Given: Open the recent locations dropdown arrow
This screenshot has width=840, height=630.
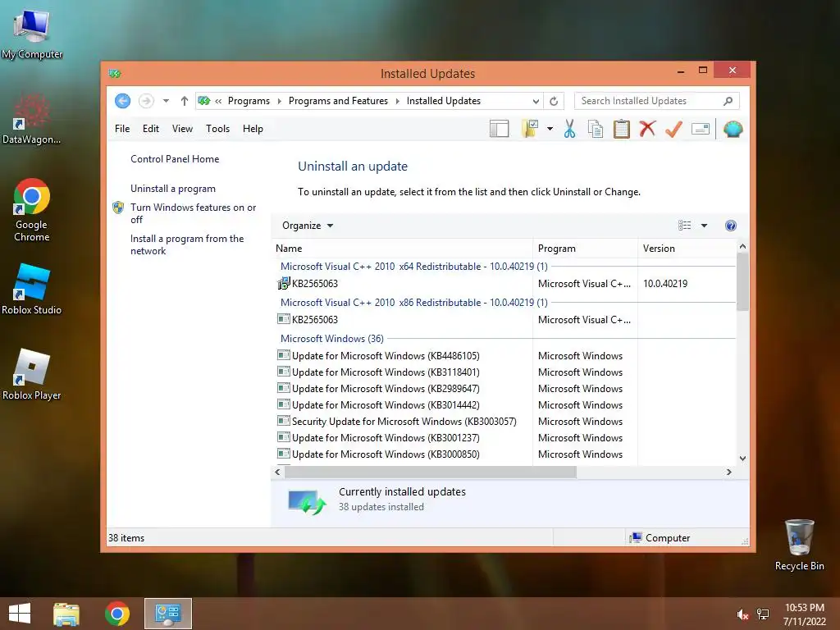Looking at the screenshot, I should (166, 101).
